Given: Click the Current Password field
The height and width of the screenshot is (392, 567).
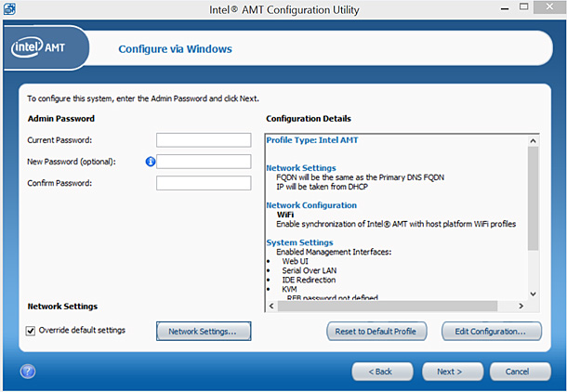Looking at the screenshot, I should tap(204, 140).
